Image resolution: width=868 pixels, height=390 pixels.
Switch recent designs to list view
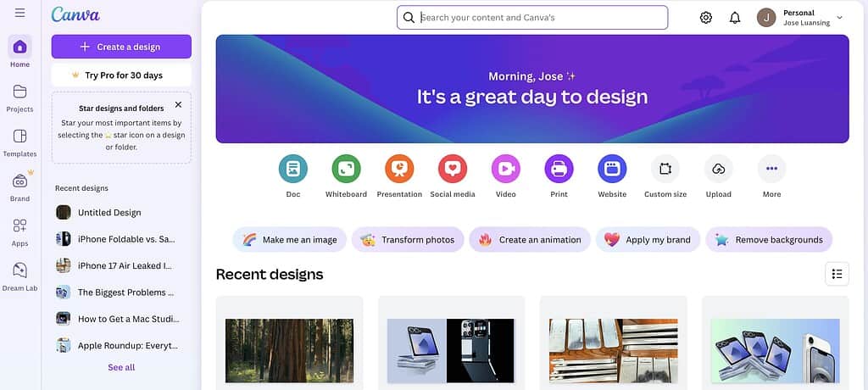click(837, 274)
